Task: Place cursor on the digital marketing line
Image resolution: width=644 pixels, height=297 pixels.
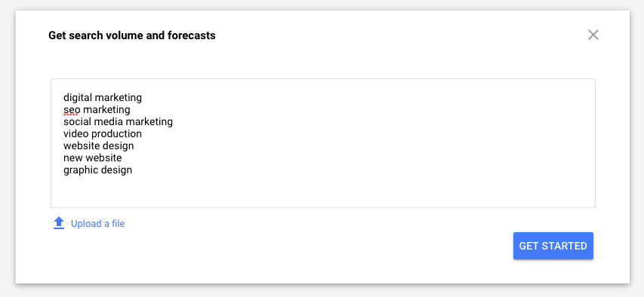Action: pos(103,98)
